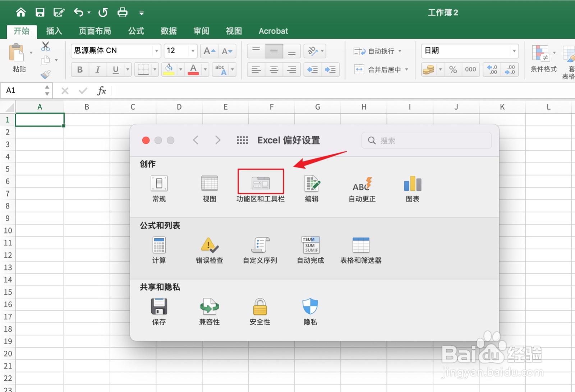
Task: Increase font size button
Action: pos(210,51)
